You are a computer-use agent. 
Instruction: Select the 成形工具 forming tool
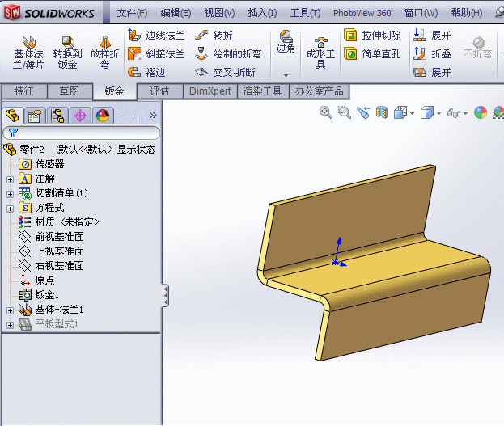tap(320, 53)
